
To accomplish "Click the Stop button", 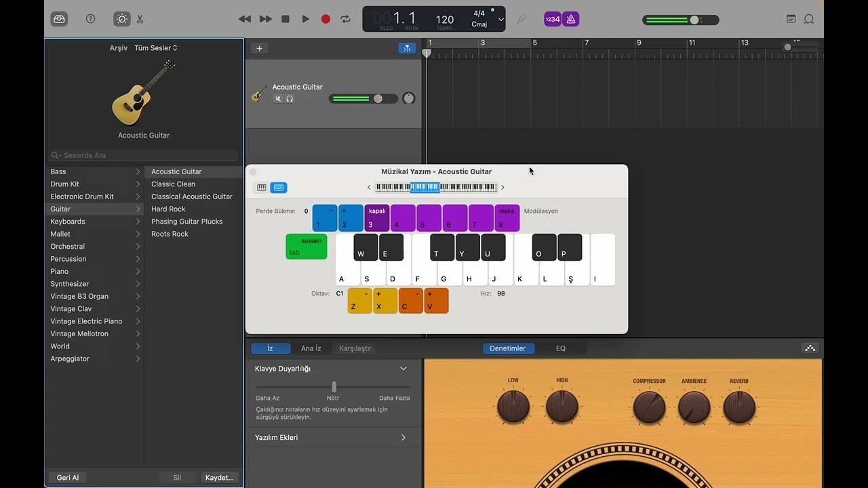I will (x=285, y=19).
